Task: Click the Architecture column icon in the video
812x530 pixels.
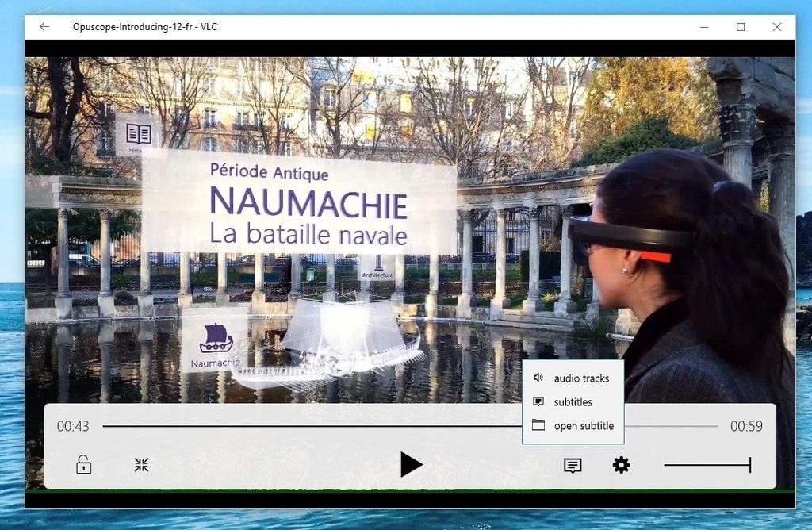Action: click(x=378, y=264)
